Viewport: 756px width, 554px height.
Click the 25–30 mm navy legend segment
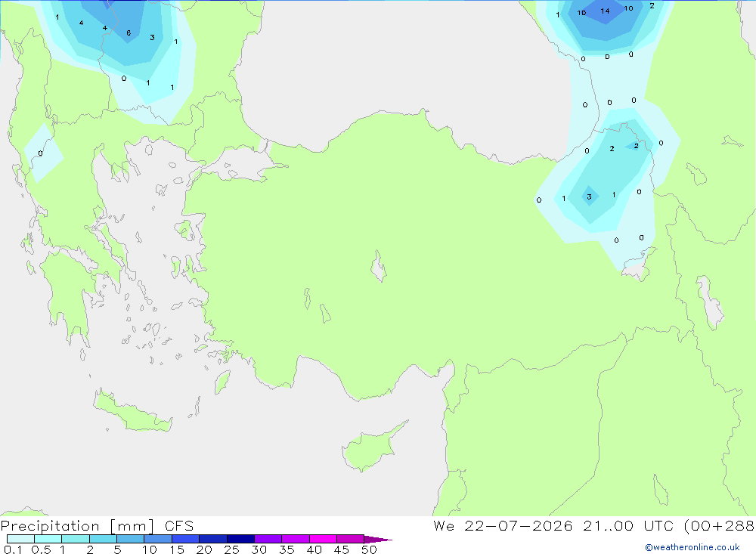[x=240, y=539]
